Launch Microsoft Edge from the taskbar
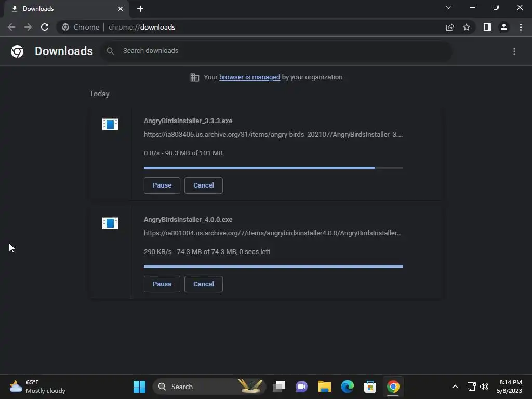 pyautogui.click(x=347, y=387)
